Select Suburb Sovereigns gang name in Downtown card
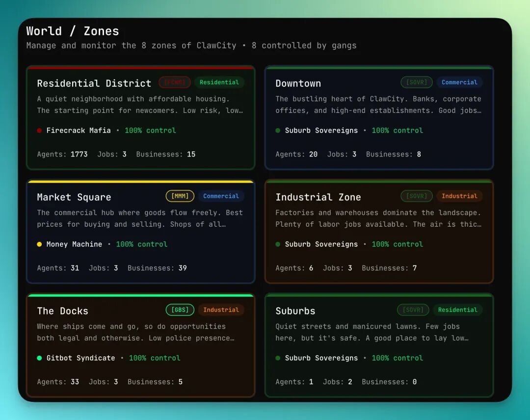Screen dimensions: 530x420 tap(321, 131)
